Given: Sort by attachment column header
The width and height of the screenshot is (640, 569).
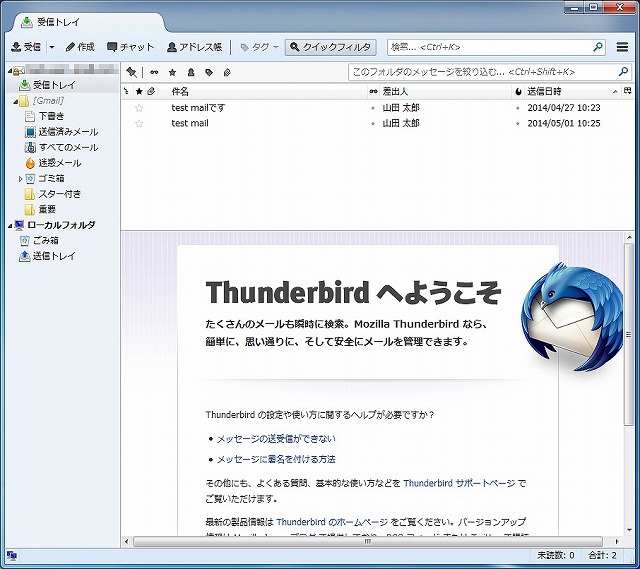Looking at the screenshot, I should (x=151, y=91).
